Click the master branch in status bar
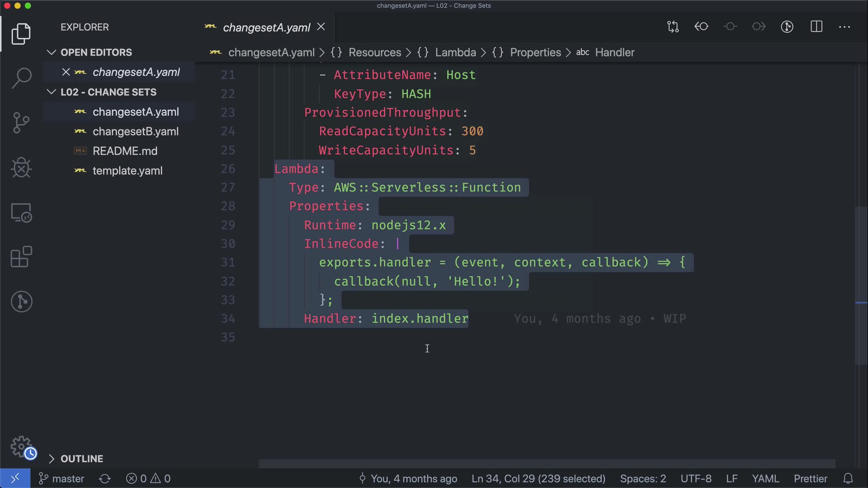 coord(61,479)
